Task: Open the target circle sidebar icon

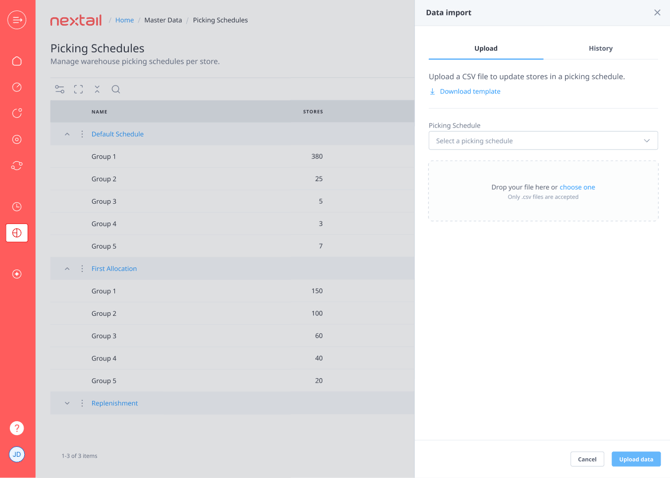Action: pyautogui.click(x=17, y=139)
